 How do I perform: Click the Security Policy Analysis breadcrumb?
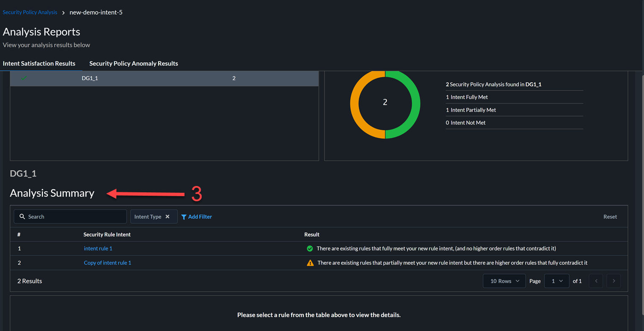(x=30, y=12)
